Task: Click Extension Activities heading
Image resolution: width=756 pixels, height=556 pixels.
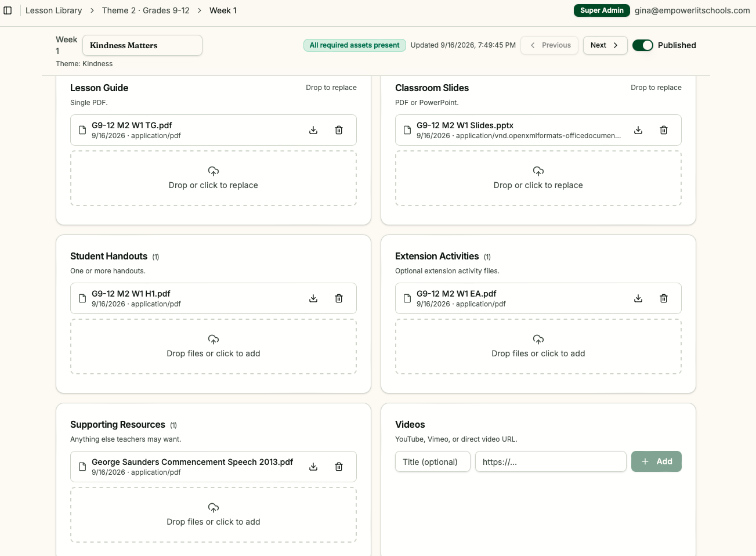Action: (437, 256)
